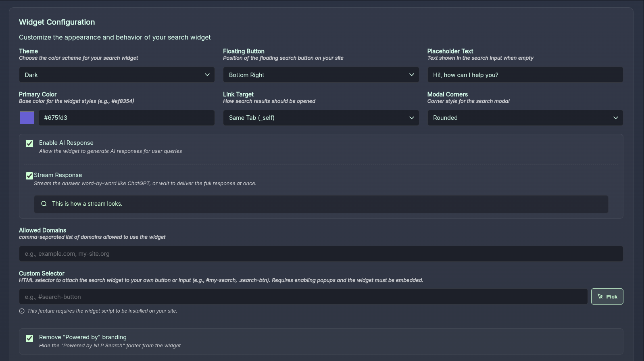Click the "Primary Color" label

(38, 94)
